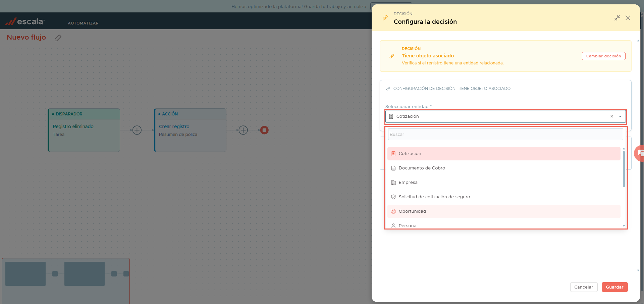This screenshot has width=644, height=304.
Task: Pick Solicitud de cotización de seguro
Action: [x=504, y=197]
